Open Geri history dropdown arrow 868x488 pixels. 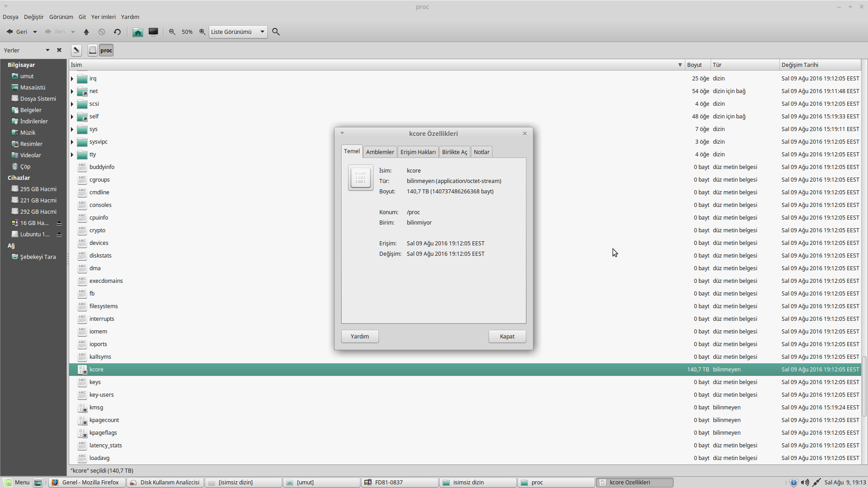coord(35,32)
